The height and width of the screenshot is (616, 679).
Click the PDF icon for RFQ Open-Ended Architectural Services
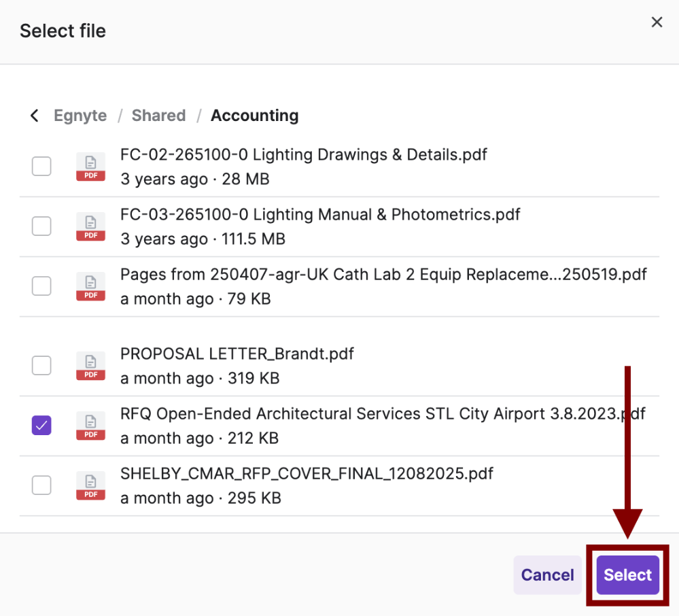click(90, 426)
